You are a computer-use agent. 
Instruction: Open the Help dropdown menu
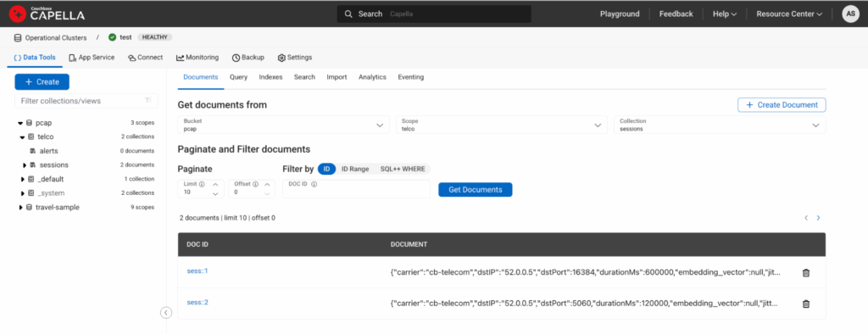725,14
